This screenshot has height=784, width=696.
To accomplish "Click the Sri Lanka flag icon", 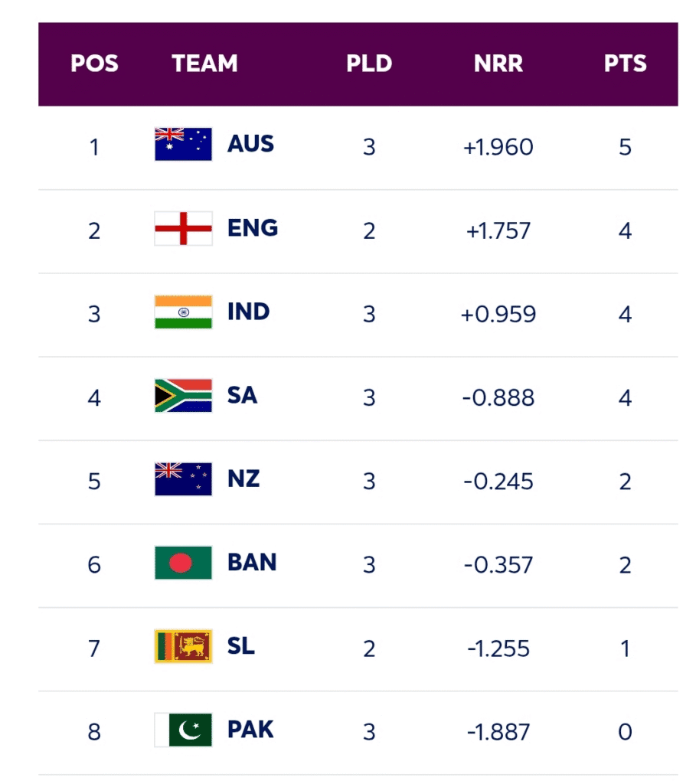I will pos(183,647).
